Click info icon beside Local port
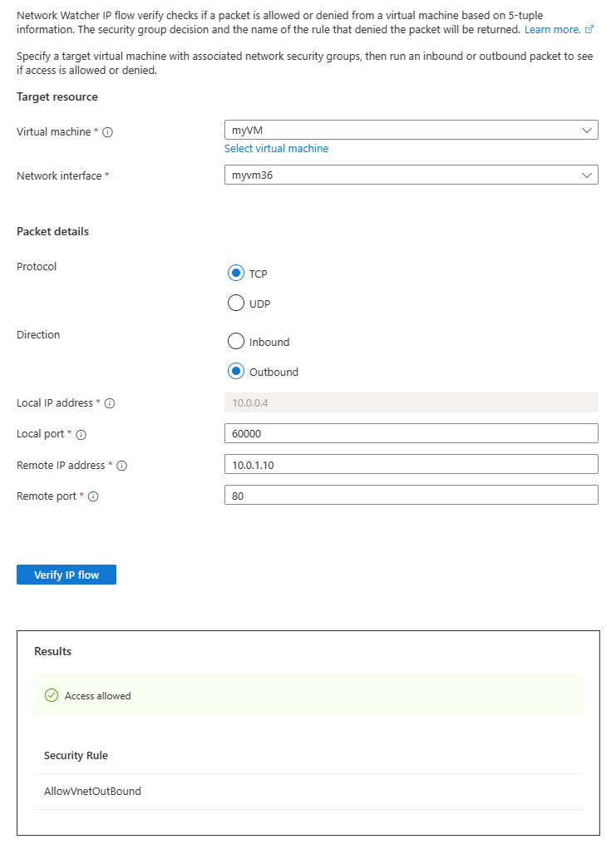This screenshot has height=849, width=616. point(81,434)
